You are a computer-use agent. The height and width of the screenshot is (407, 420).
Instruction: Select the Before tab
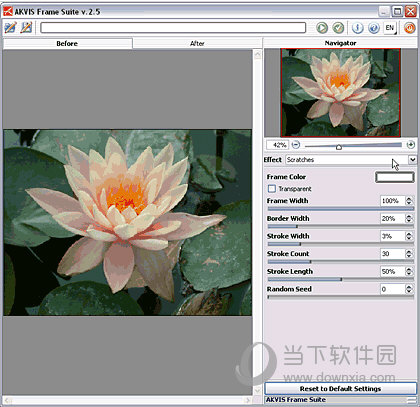point(67,43)
